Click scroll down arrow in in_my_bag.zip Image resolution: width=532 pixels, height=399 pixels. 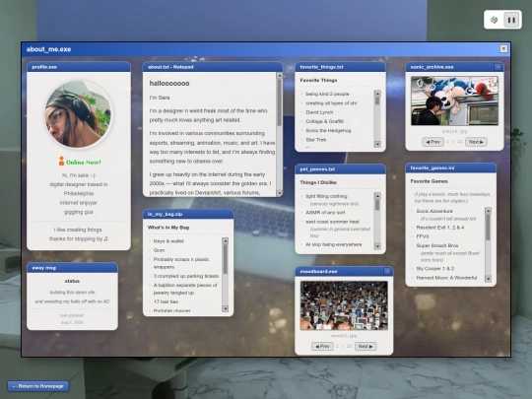225,308
